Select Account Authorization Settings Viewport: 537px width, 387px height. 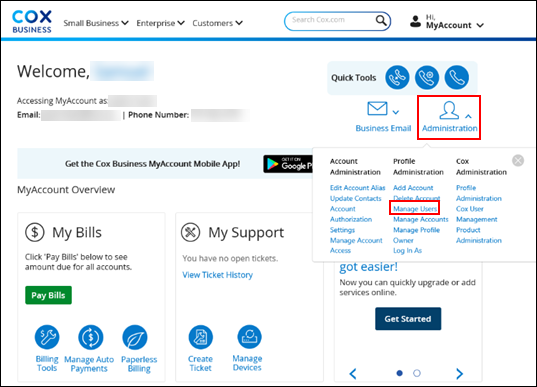tap(351, 219)
